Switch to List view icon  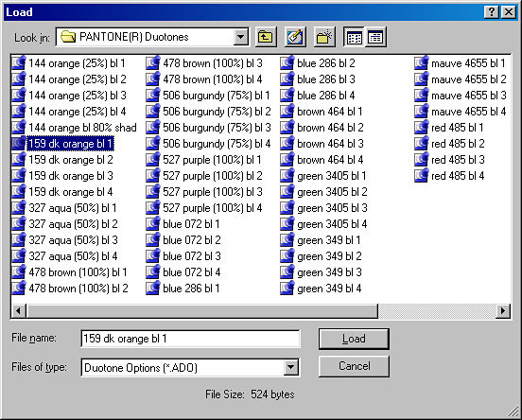pyautogui.click(x=355, y=37)
